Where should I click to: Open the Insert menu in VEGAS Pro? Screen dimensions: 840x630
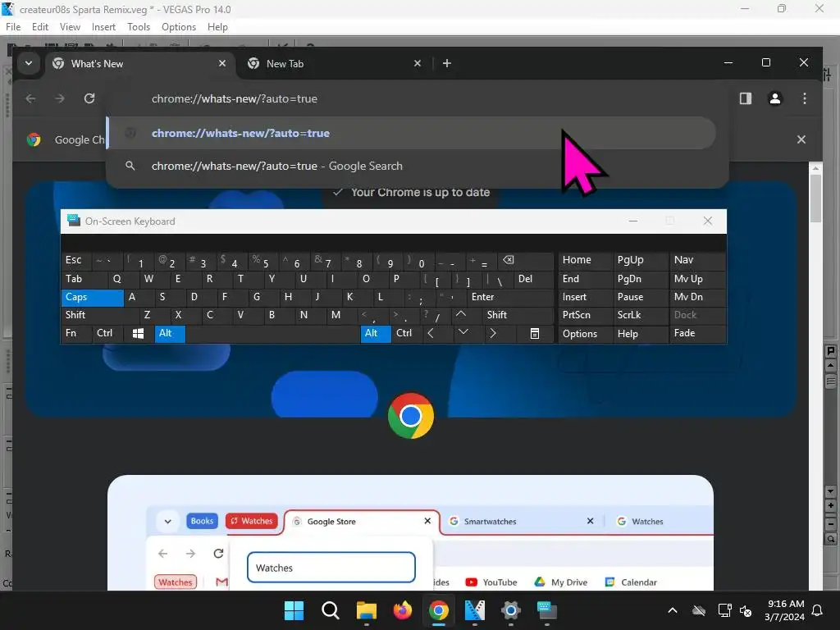click(103, 27)
